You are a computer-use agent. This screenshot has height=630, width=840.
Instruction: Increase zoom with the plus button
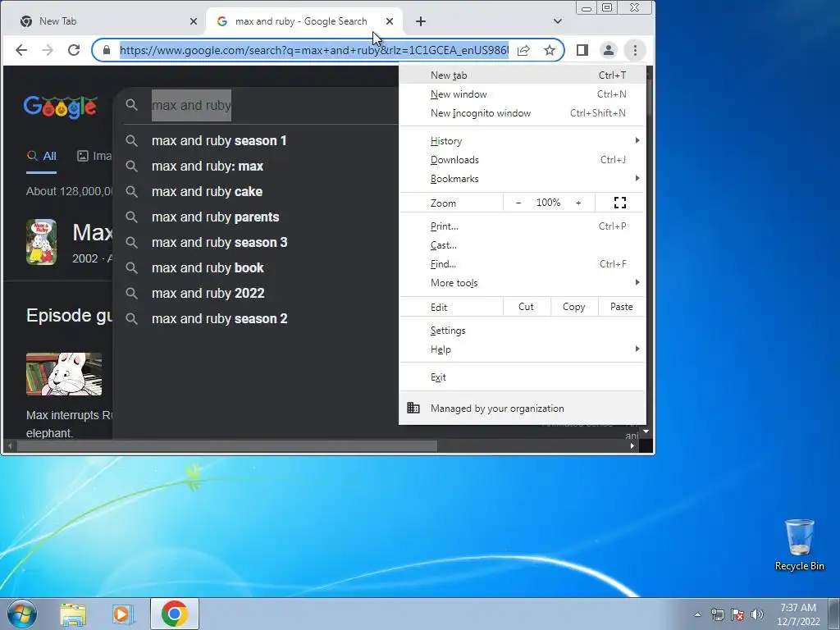click(578, 203)
